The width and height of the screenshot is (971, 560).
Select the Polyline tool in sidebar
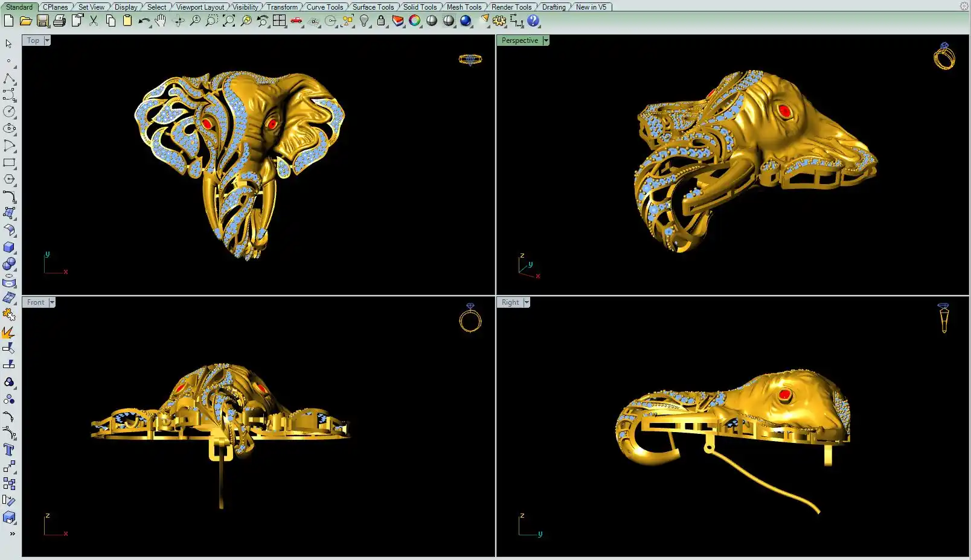point(9,78)
